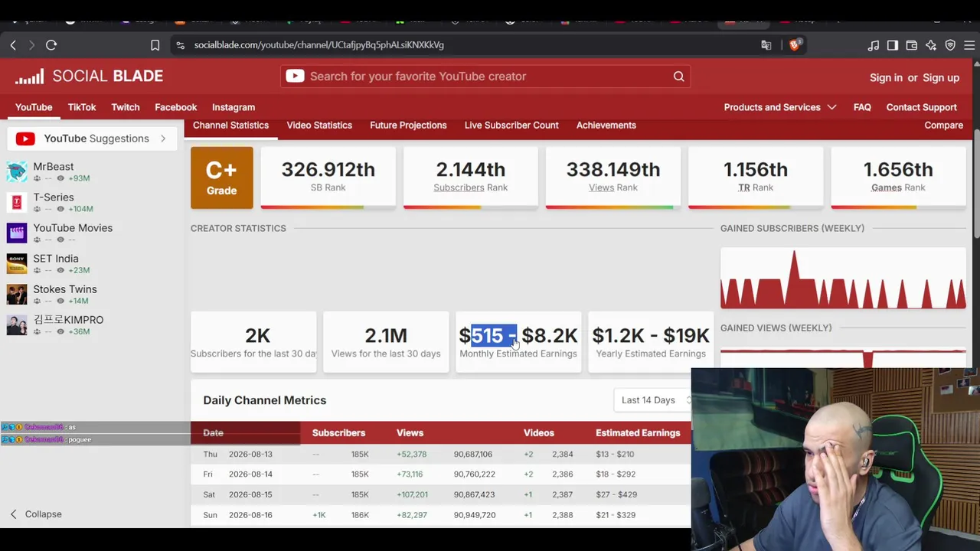
Task: Click the Date column header
Action: pyautogui.click(x=213, y=433)
